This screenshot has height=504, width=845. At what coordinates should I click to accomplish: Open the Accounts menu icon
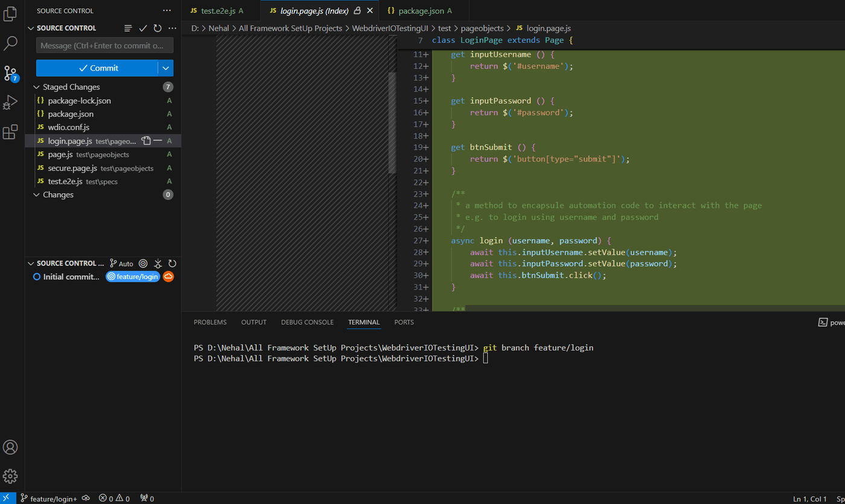(x=10, y=447)
